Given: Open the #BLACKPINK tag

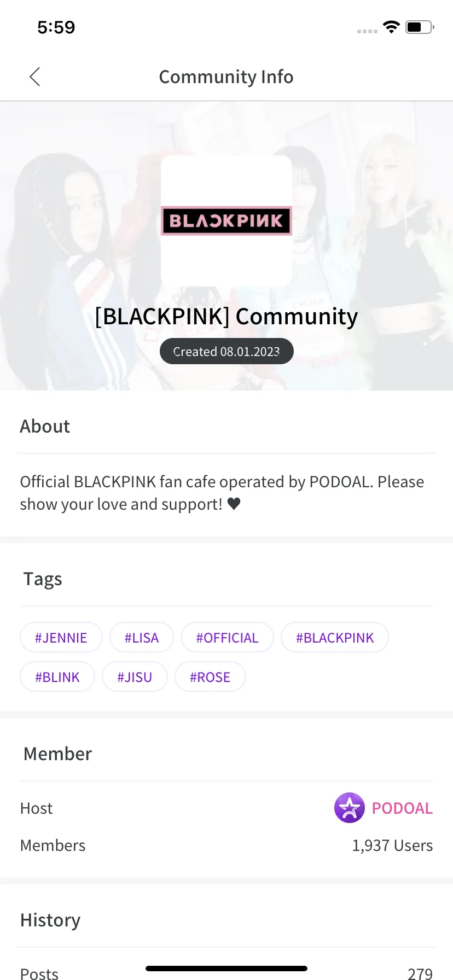Looking at the screenshot, I should tap(335, 638).
